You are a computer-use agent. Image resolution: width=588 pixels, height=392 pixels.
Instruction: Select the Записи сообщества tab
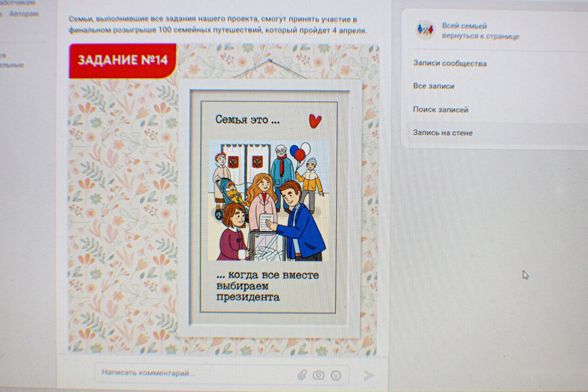point(449,63)
